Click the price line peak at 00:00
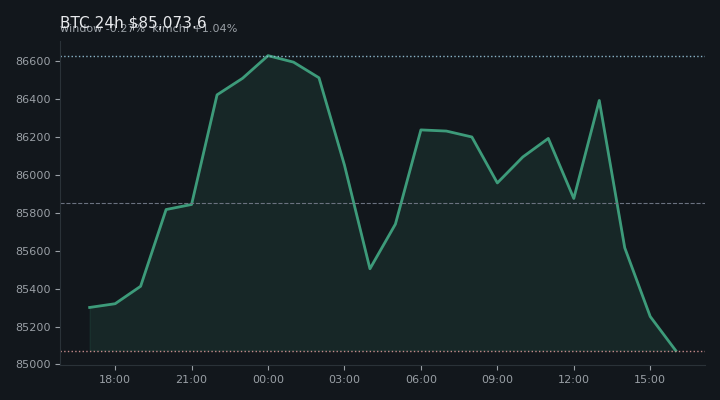720x400 pixels. click(x=268, y=56)
